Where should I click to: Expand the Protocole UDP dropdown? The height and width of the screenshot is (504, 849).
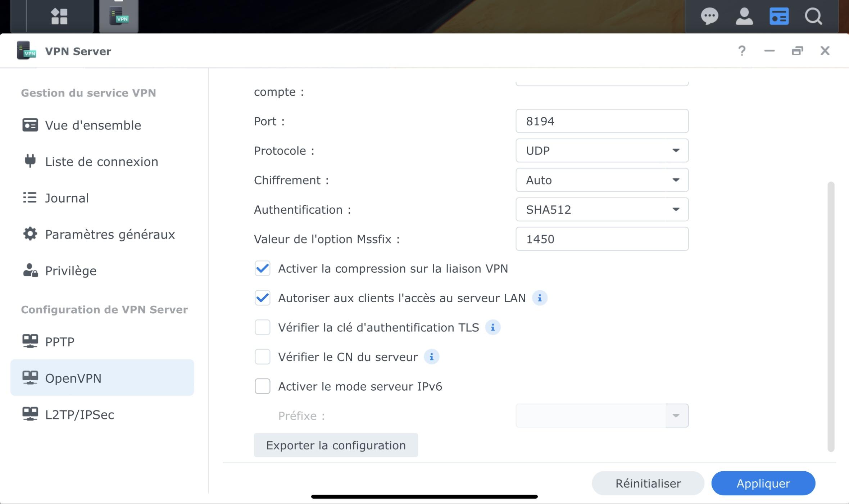pos(602,150)
